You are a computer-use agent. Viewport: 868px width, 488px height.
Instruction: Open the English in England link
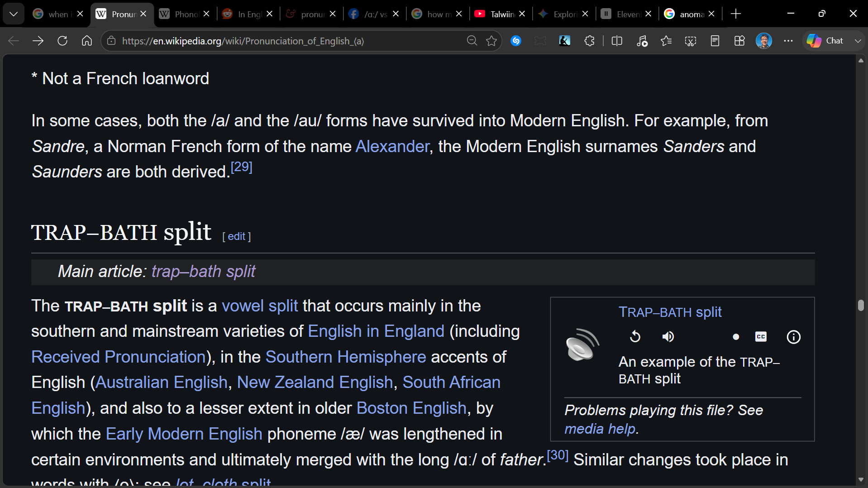tap(376, 331)
